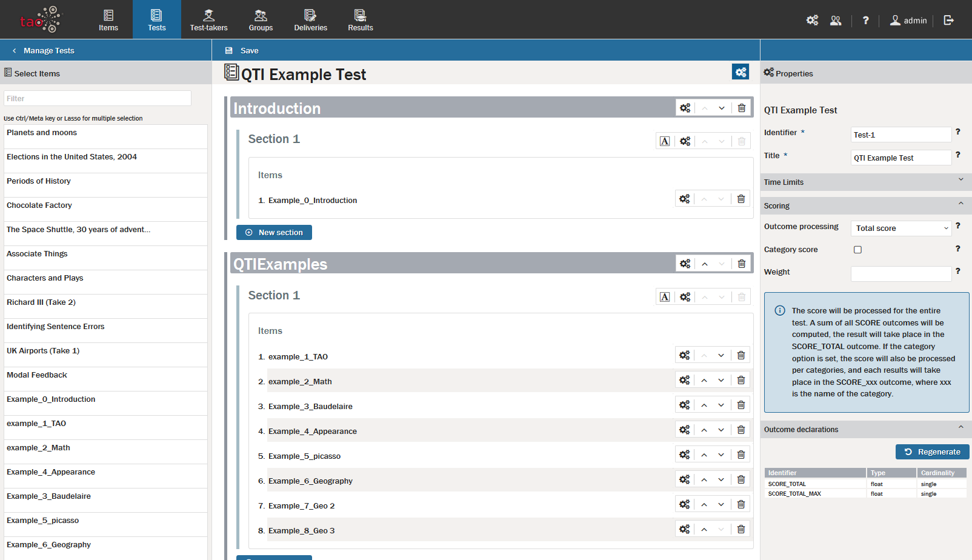Image resolution: width=972 pixels, height=560 pixels.
Task: Click the Regenerate button
Action: [932, 452]
